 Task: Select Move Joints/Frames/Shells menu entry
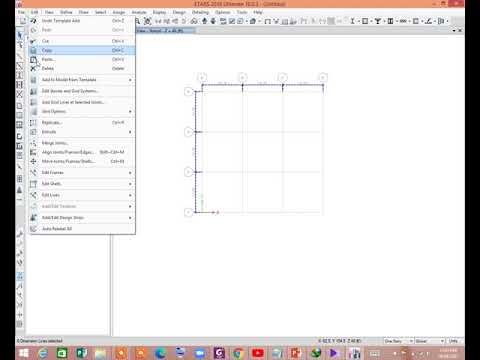pos(82,161)
